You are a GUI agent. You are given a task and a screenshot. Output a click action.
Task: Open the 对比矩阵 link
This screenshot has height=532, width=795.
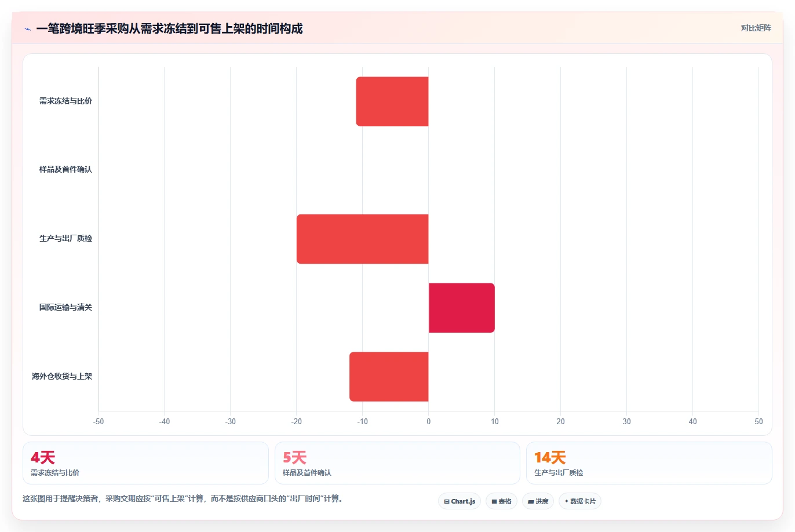(756, 28)
